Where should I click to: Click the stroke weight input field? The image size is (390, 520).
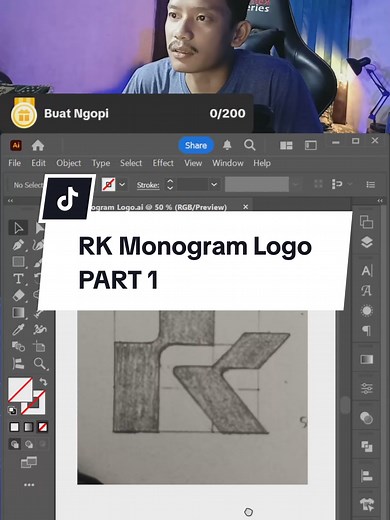pyautogui.click(x=193, y=184)
